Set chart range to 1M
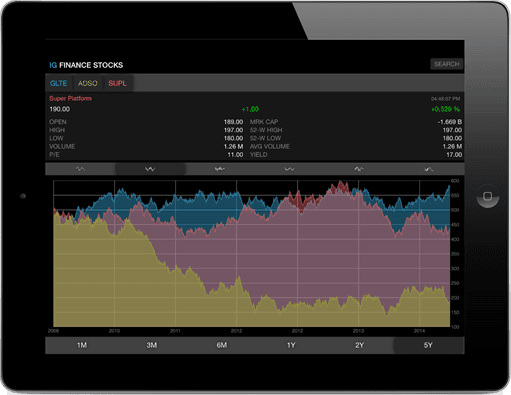The width and height of the screenshot is (511, 395). click(x=82, y=345)
